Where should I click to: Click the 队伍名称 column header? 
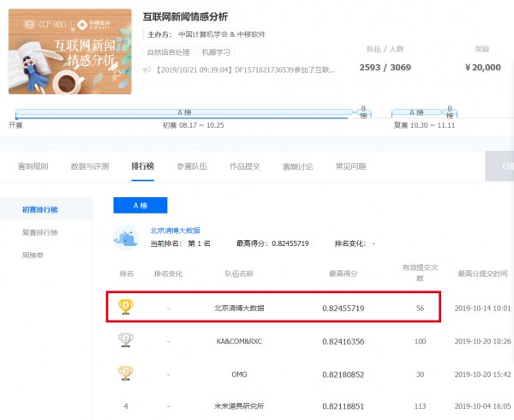click(x=239, y=273)
